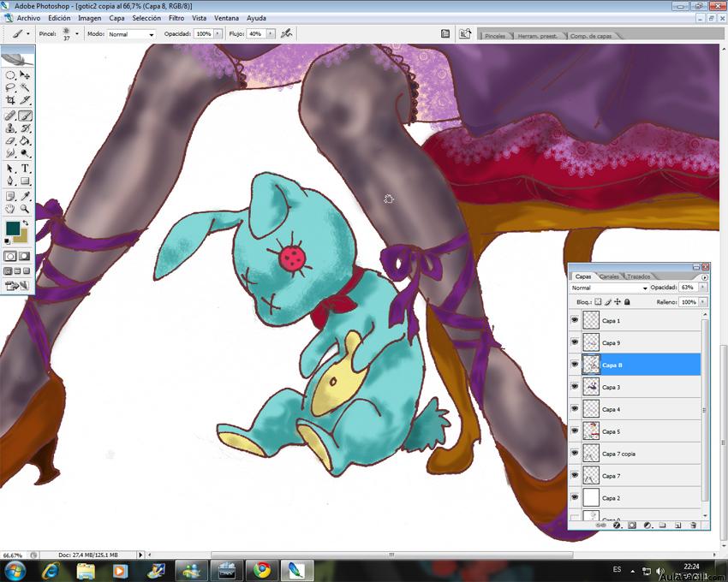
Task: Select the Healing Brush tool
Action: click(x=10, y=116)
